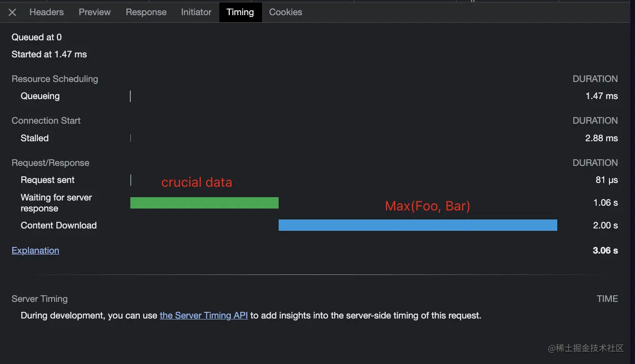Select the Timing tab
This screenshot has width=635, height=364.
[x=240, y=12]
